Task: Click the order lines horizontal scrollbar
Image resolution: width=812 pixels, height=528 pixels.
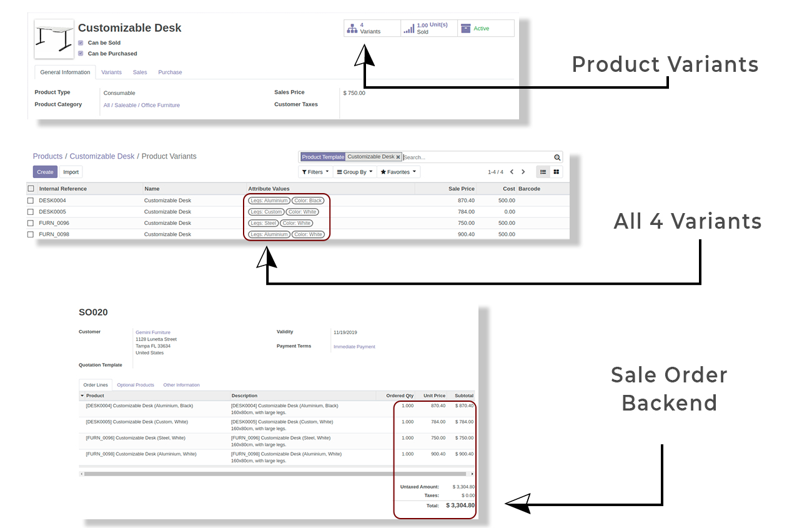Action: pos(275,474)
